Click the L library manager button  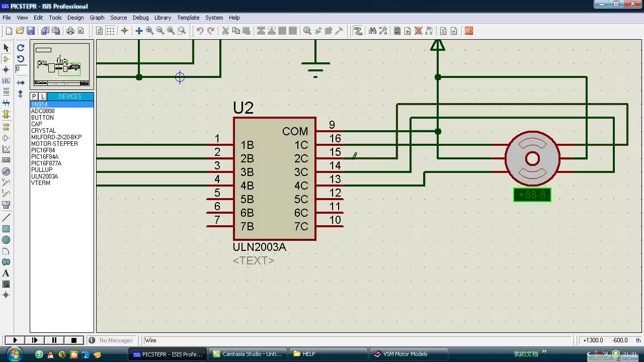coord(43,97)
